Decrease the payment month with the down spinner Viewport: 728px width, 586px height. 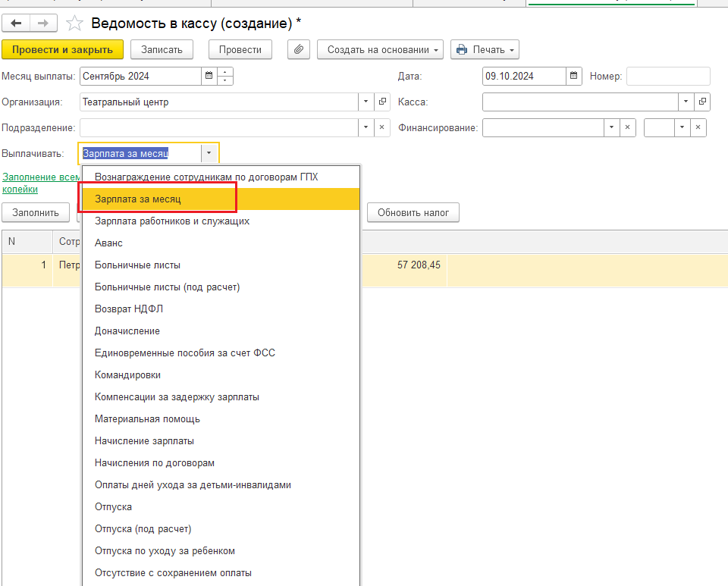coord(224,80)
